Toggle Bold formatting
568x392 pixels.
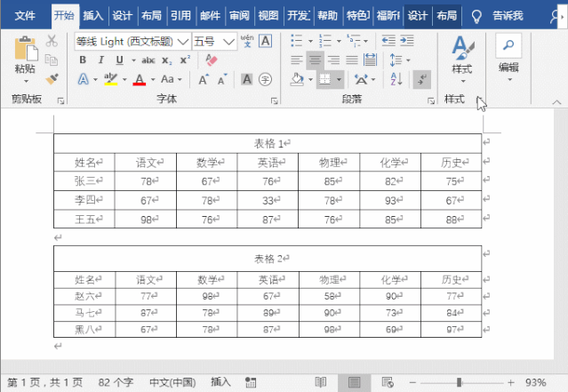pos(83,60)
